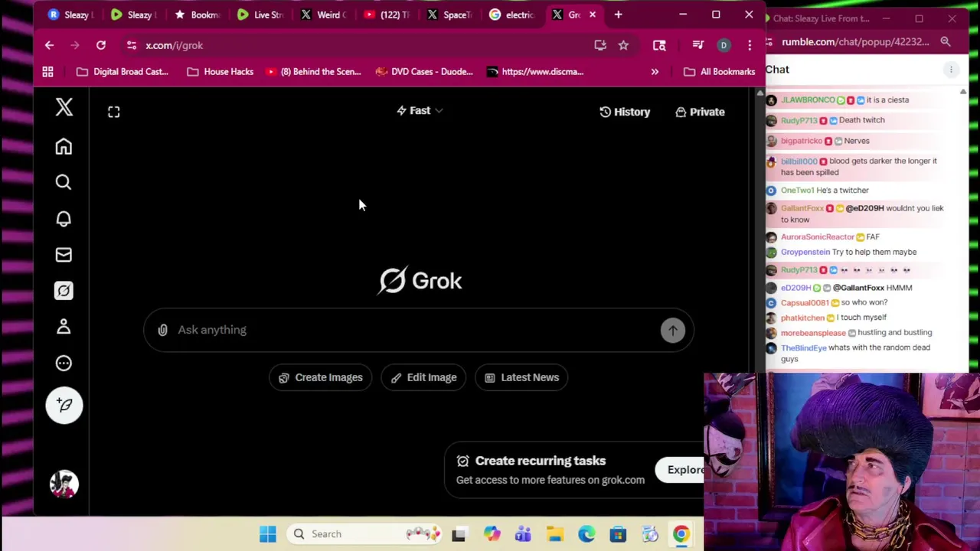Submit prompt with up-arrow send button
The height and width of the screenshot is (551, 980).
(x=673, y=330)
